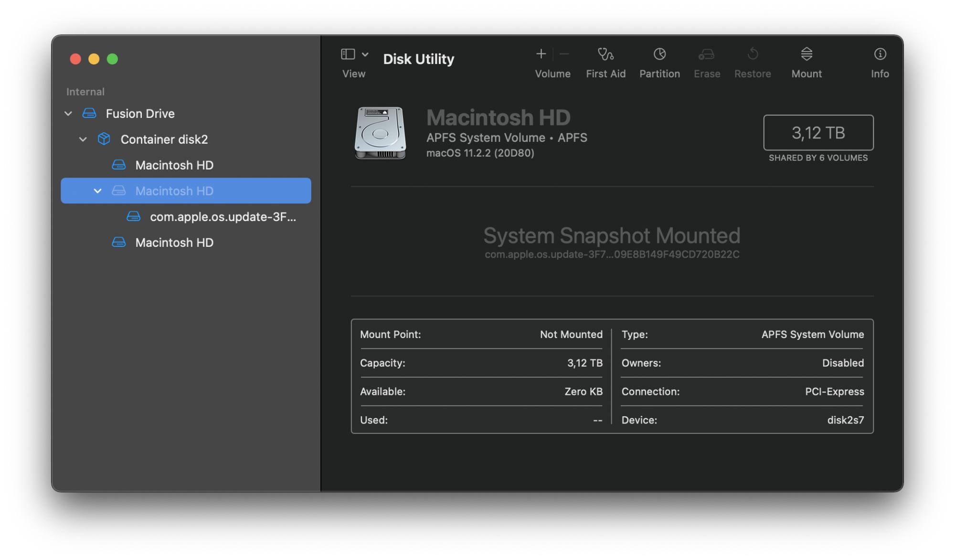Select com.apple.os.update-3F snapshot row
This screenshot has height=560, width=955.
coord(186,217)
